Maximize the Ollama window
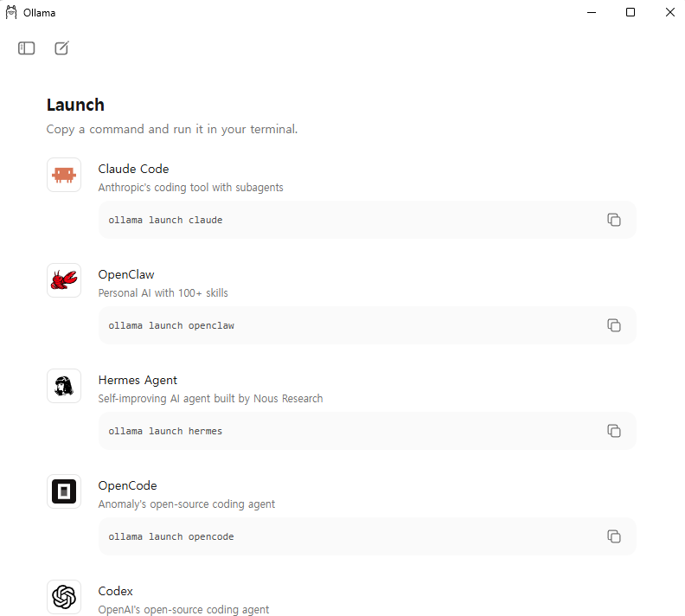685x616 pixels. (x=631, y=12)
